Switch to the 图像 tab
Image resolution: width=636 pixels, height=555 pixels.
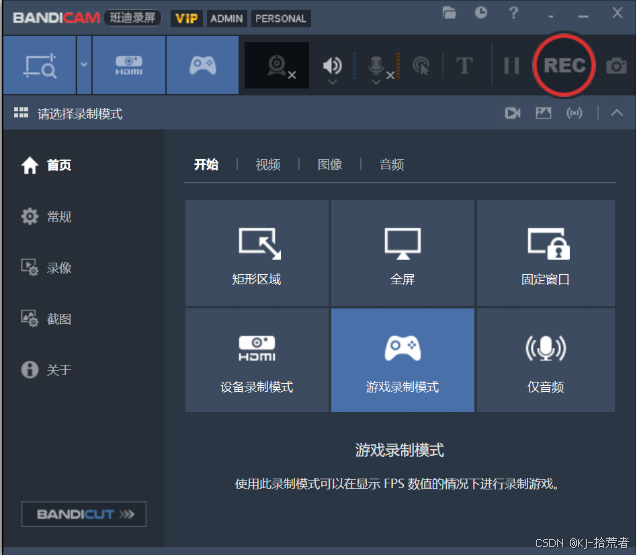point(330,164)
